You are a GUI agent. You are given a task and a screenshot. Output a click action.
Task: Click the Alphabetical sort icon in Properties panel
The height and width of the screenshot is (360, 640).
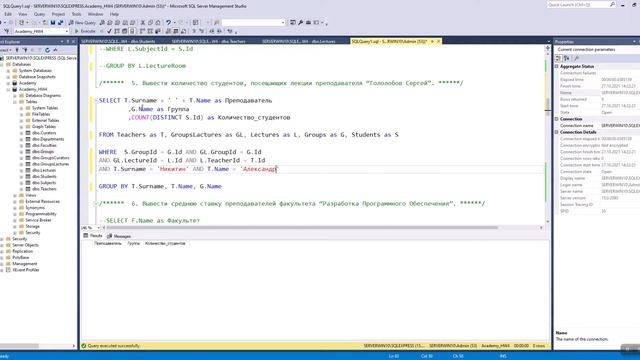567,58
